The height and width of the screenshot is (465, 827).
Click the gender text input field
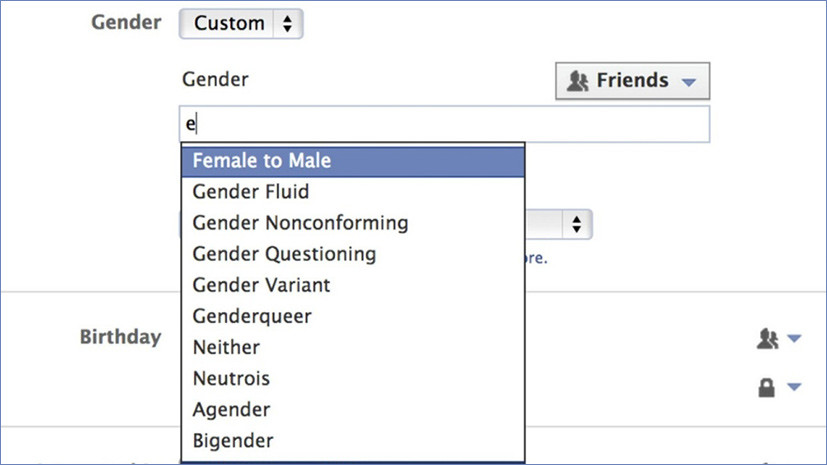click(x=445, y=124)
